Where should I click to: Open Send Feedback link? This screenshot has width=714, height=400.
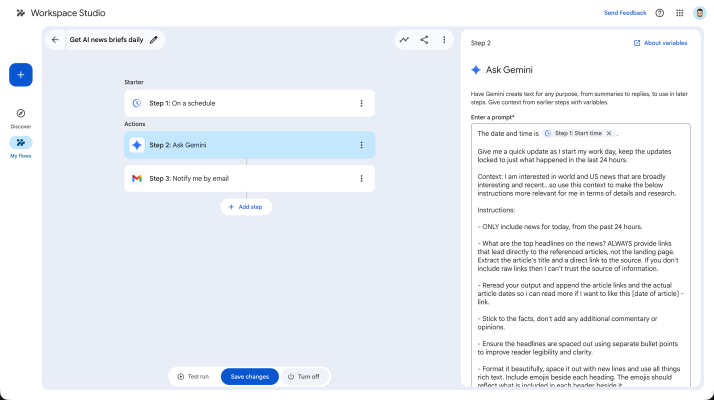coord(625,13)
